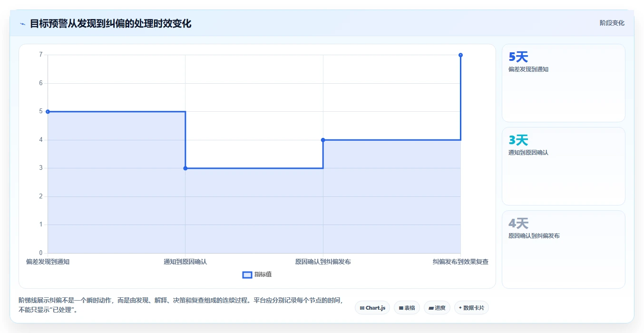644x333 pixels.
Task: Click the data point at value 3
Action: (x=185, y=168)
